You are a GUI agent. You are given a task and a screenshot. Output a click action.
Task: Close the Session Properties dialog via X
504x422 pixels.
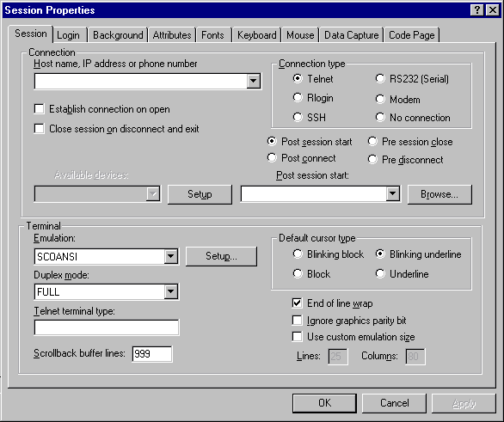[493, 10]
